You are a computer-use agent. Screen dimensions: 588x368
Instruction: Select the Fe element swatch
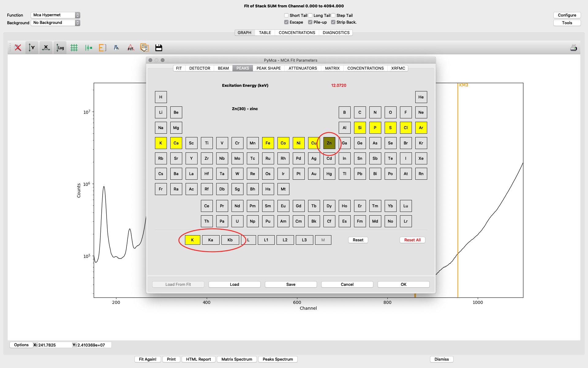tap(268, 143)
